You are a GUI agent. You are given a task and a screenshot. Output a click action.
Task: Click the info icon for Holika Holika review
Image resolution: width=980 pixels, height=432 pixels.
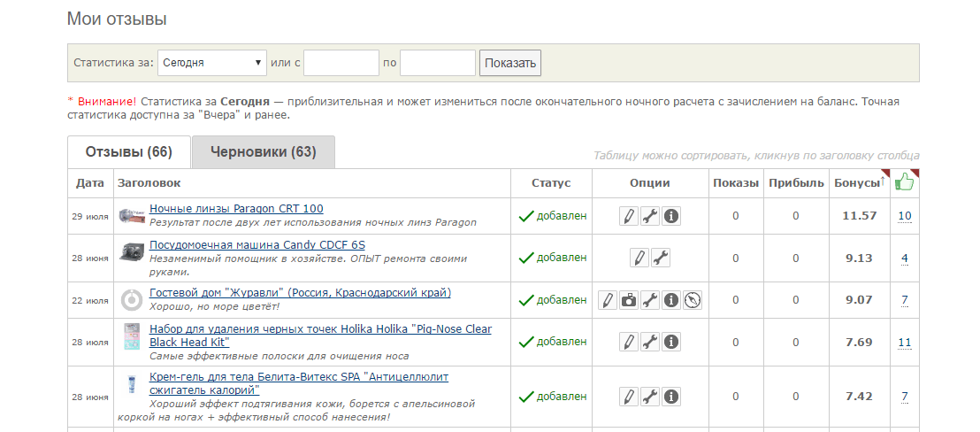pyautogui.click(x=671, y=342)
